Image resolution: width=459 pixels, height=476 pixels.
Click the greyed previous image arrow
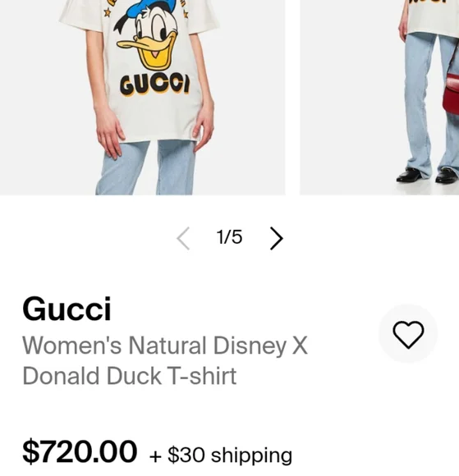click(183, 239)
